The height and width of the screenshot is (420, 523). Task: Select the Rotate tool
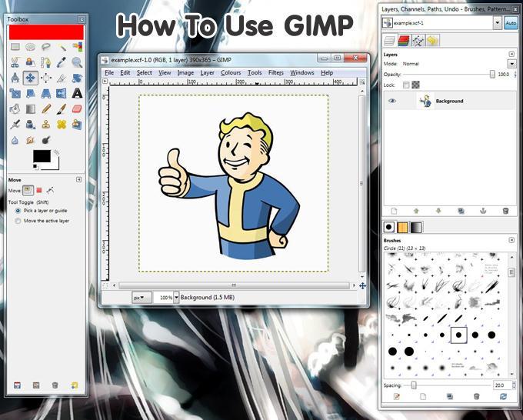pos(77,78)
